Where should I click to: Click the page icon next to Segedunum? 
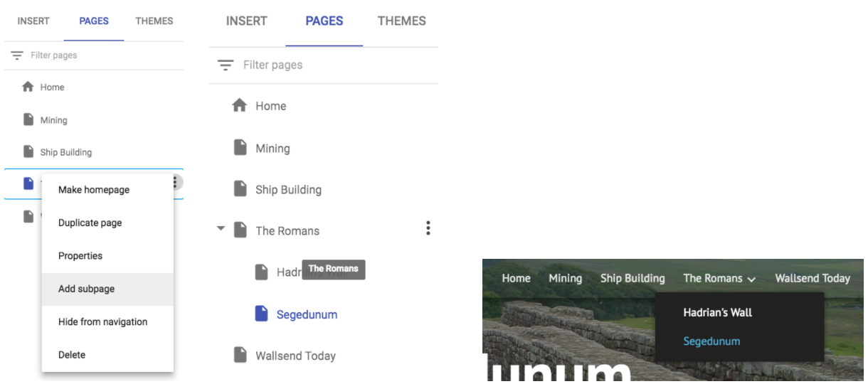(261, 314)
